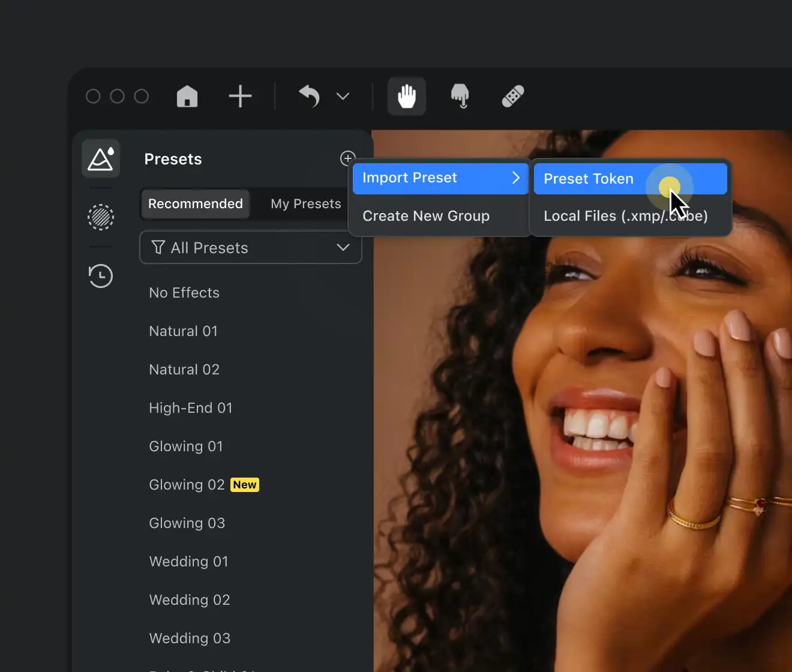Screen dimensions: 792x672
Task: Choose Local Files (.xmp/.cube) option
Action: tap(625, 215)
